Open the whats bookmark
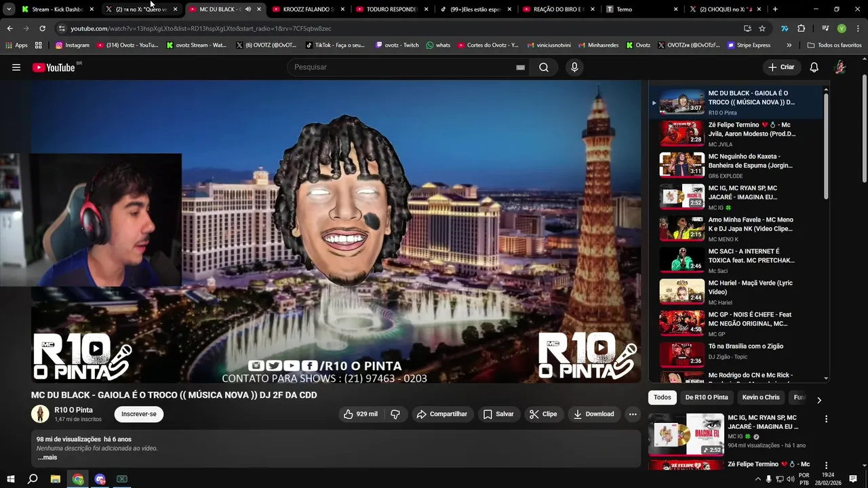Image resolution: width=868 pixels, height=488 pixels. 438,45
